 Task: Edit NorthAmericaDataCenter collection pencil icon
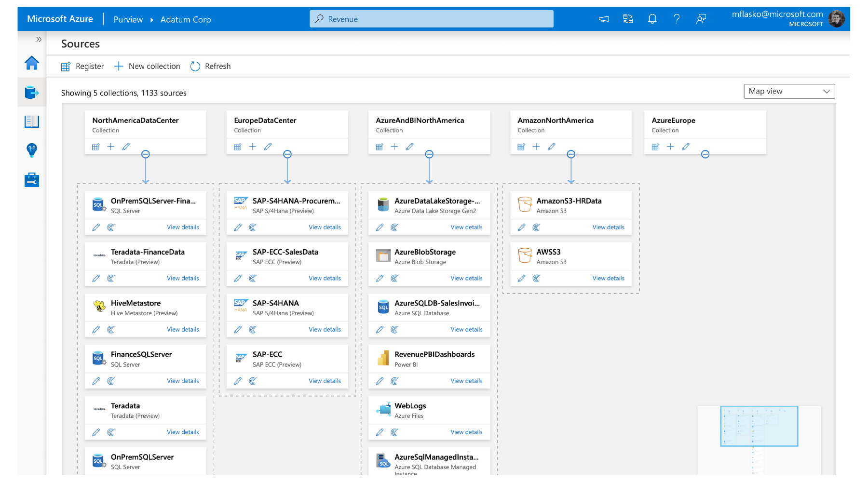point(126,147)
